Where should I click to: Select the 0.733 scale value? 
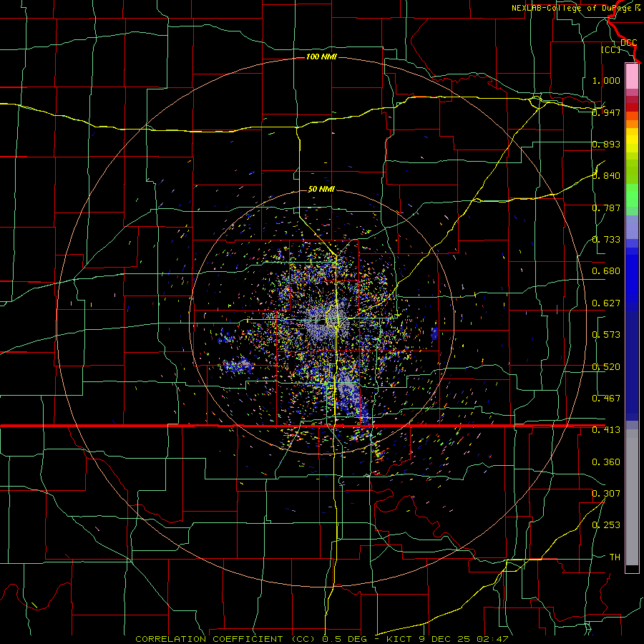pos(606,240)
